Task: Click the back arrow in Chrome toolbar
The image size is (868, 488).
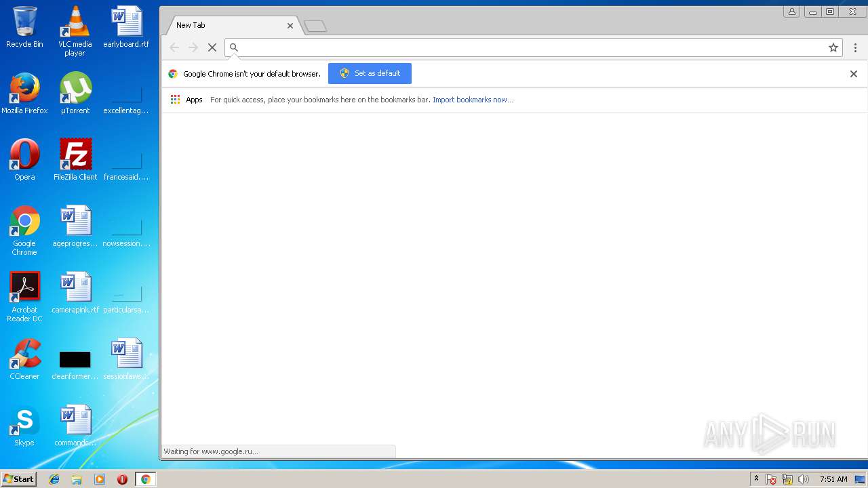Action: point(174,47)
